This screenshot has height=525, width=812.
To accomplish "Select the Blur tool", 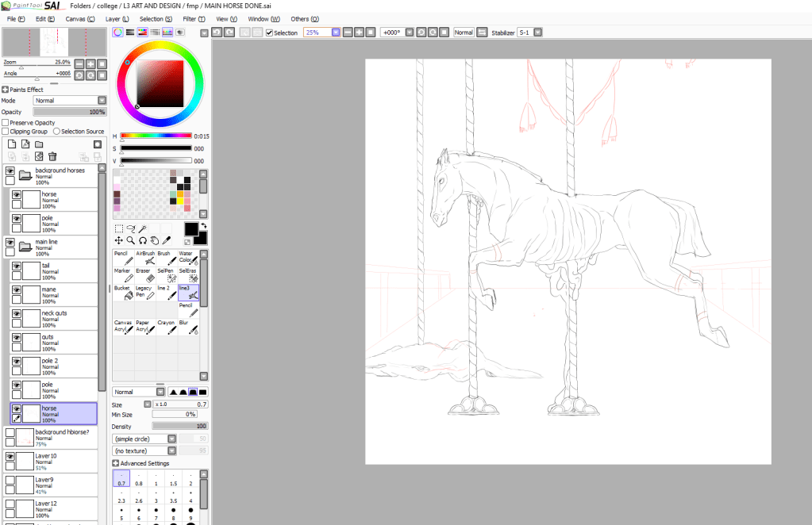I will tap(187, 327).
